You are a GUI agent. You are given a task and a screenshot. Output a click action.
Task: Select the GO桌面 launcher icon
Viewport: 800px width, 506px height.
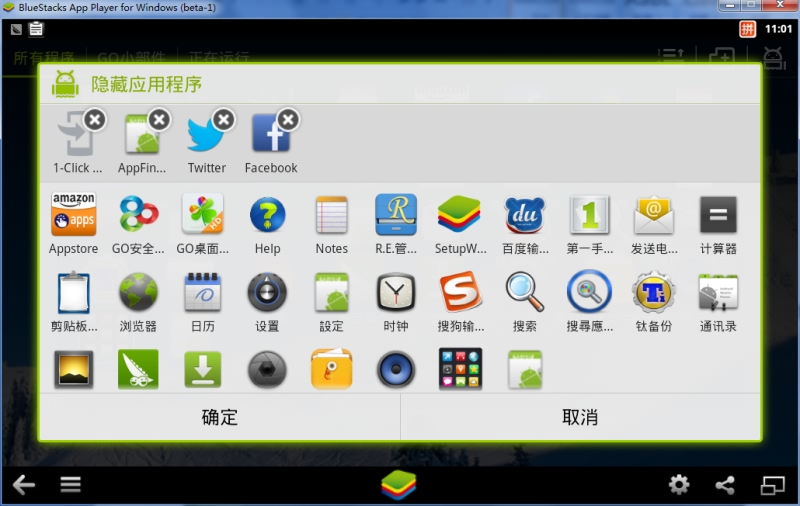tap(203, 214)
